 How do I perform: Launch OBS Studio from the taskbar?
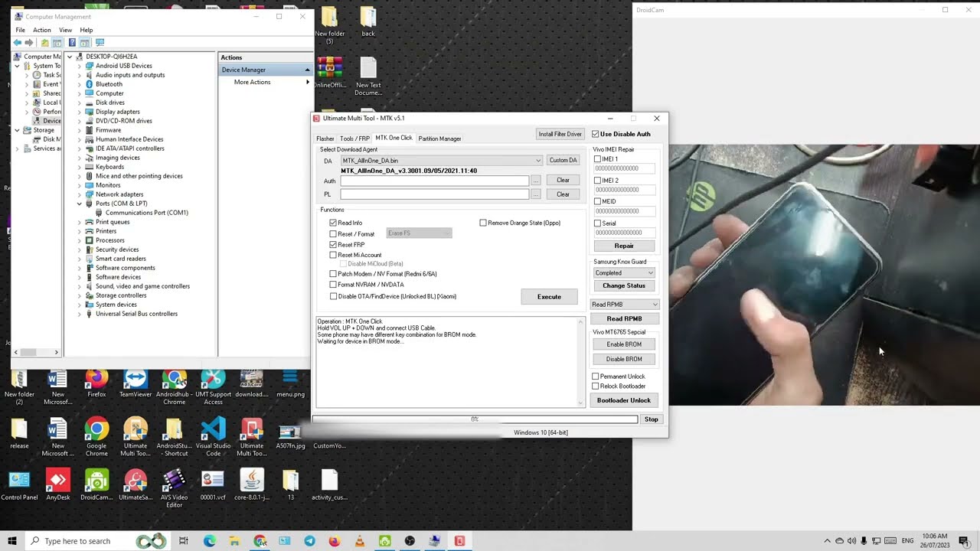click(410, 541)
